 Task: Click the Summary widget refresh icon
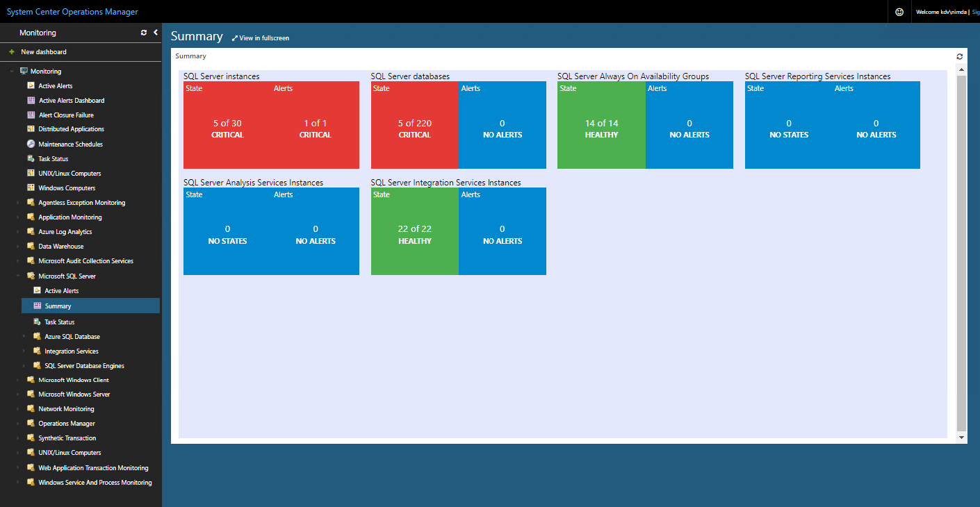960,56
